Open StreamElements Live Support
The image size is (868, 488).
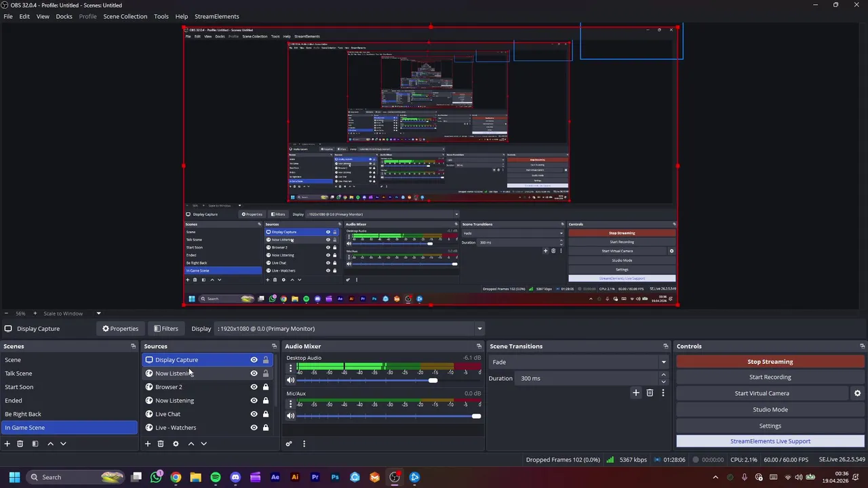pyautogui.click(x=770, y=441)
